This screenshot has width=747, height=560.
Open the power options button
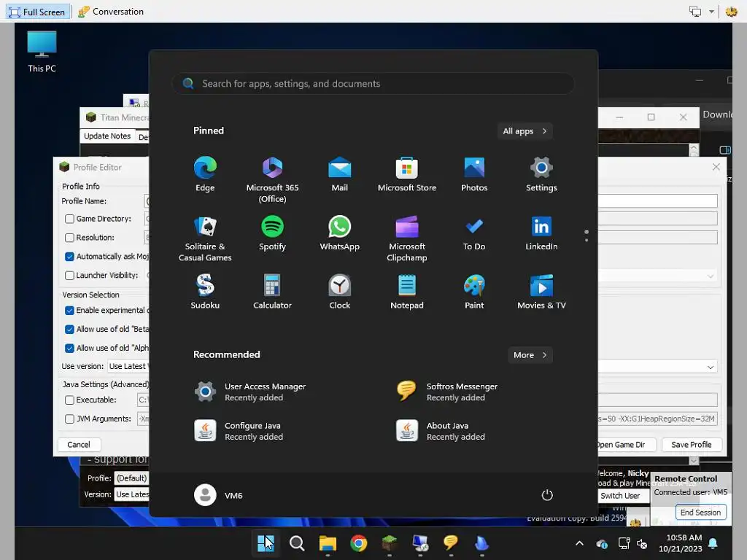(x=547, y=495)
